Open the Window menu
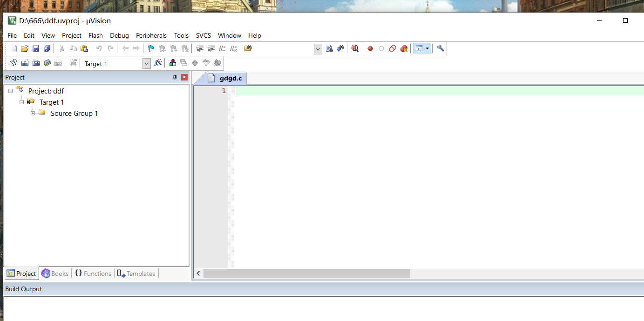This screenshot has height=321, width=644. [230, 35]
